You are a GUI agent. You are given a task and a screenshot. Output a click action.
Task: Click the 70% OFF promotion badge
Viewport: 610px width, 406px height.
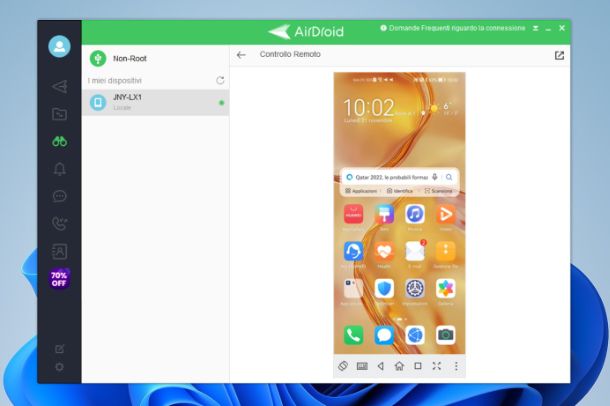(59, 279)
